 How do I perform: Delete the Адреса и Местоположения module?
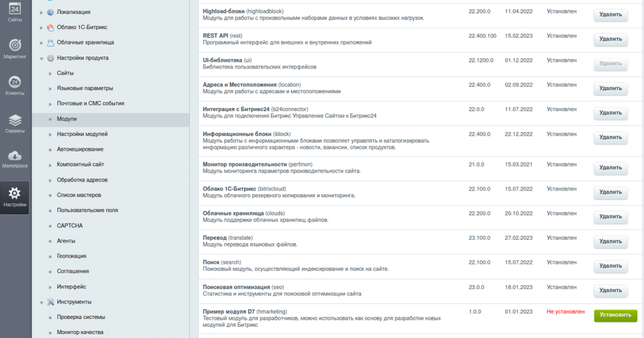610,89
